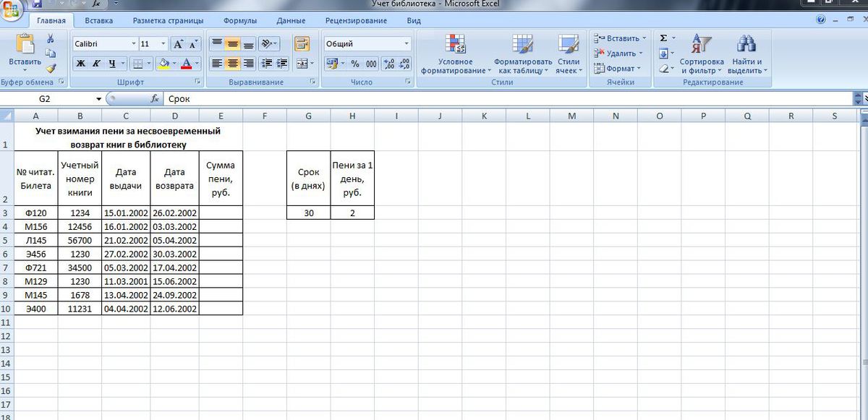Expand the Формат cells dropdown
This screenshot has height=420, width=868.
pyautogui.click(x=639, y=69)
